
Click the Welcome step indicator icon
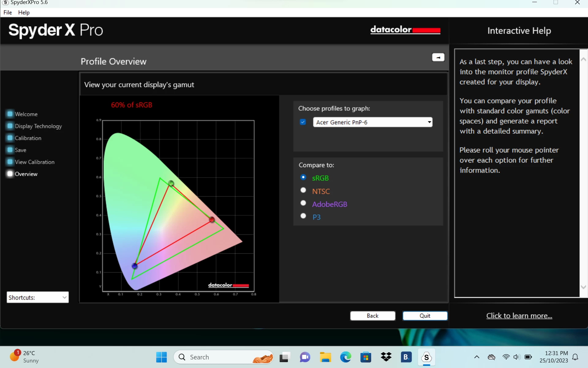[10, 114]
